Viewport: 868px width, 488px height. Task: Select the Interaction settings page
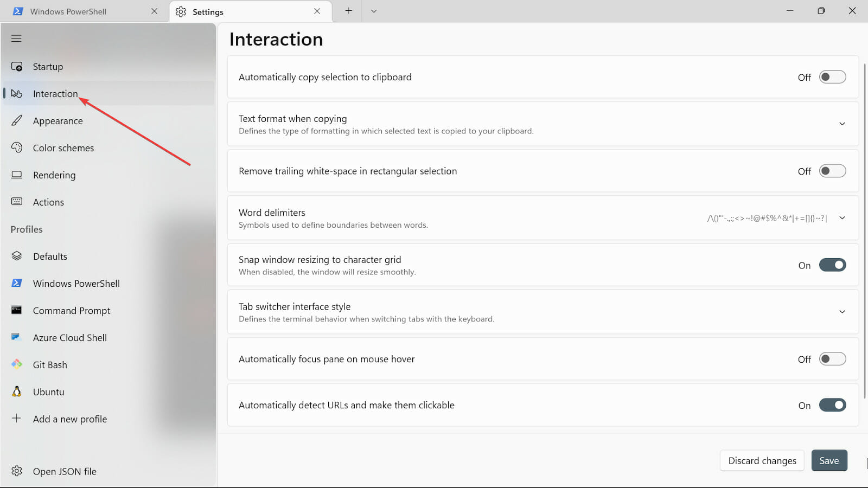108,93
